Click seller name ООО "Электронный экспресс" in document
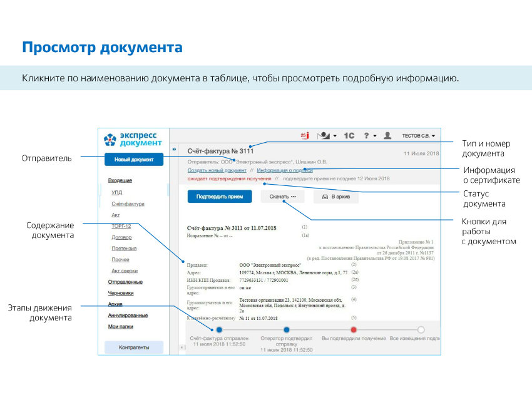Screen dimensions: 532x407 click(270, 265)
